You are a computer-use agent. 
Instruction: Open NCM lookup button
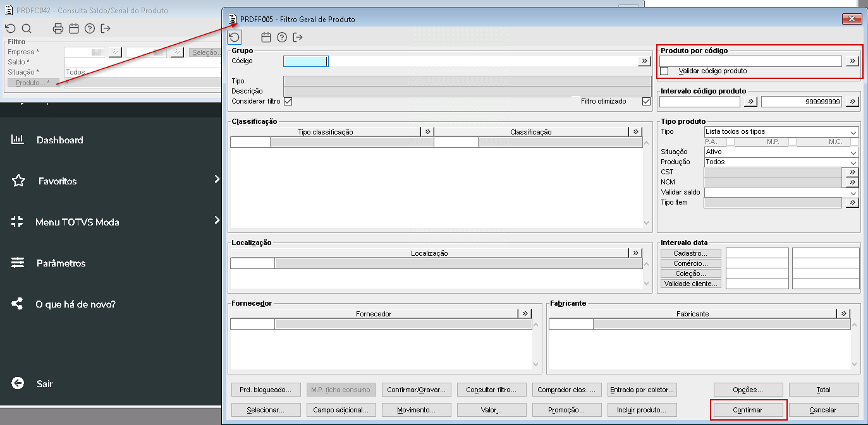[852, 183]
